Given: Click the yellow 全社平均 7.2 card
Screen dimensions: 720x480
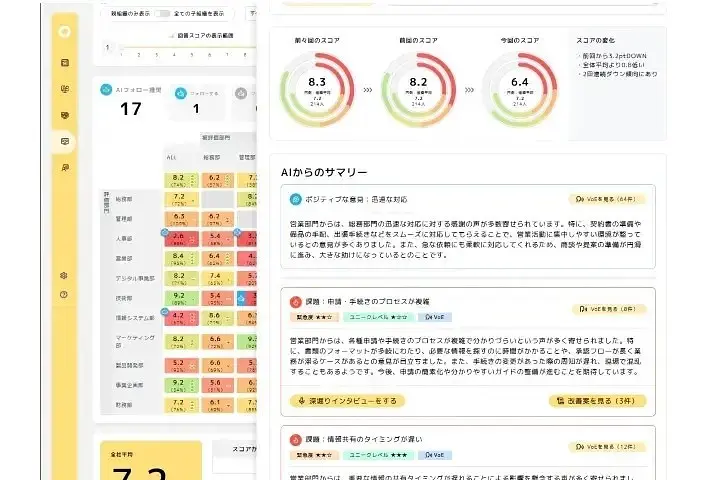Looking at the screenshot, I should tap(151, 461).
